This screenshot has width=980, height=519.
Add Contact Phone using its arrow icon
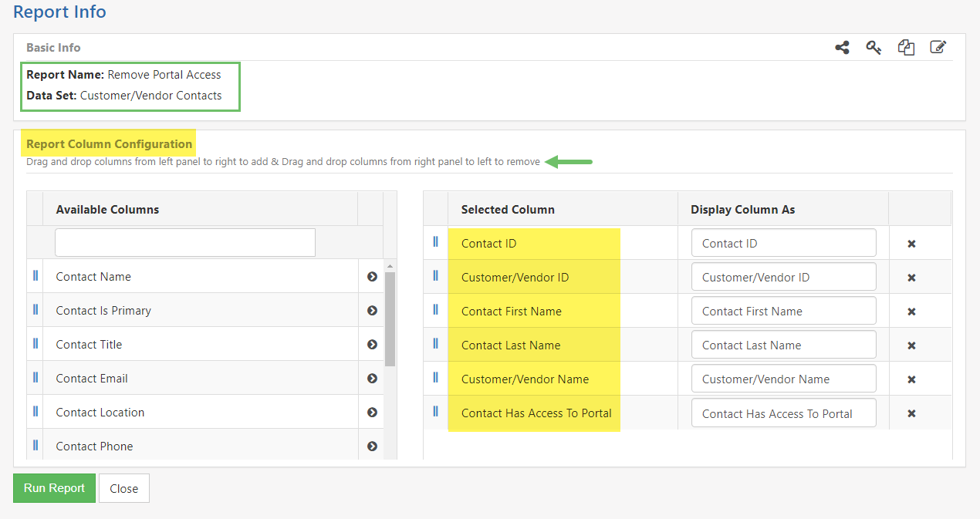tap(371, 446)
